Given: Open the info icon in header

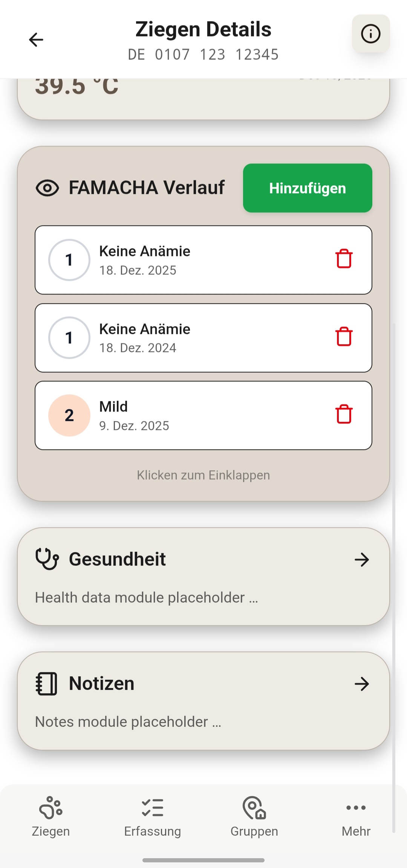Looking at the screenshot, I should click(370, 34).
